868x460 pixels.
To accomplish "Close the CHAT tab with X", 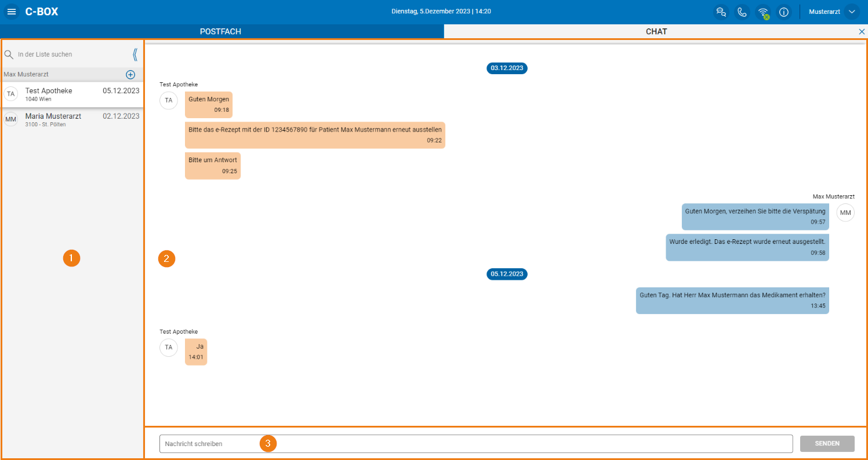I will (x=862, y=32).
